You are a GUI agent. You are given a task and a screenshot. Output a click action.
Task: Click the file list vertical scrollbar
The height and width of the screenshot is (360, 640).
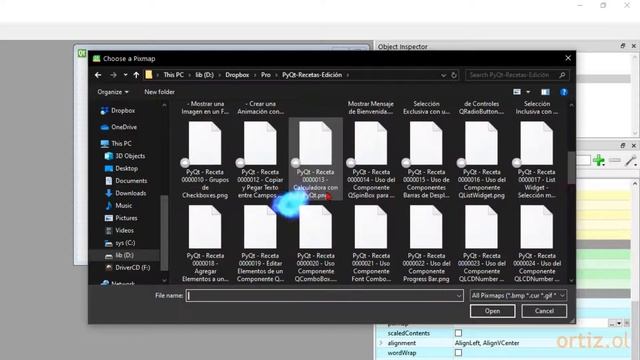coord(571,167)
